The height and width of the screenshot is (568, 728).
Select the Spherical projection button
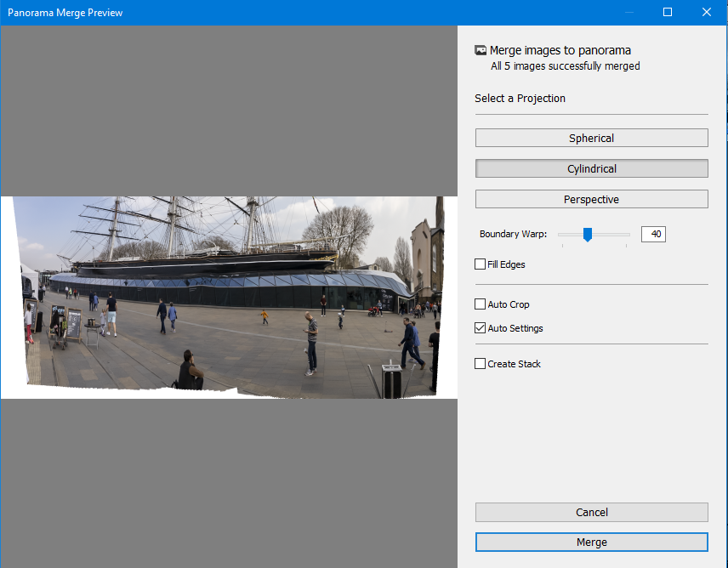[x=592, y=139]
